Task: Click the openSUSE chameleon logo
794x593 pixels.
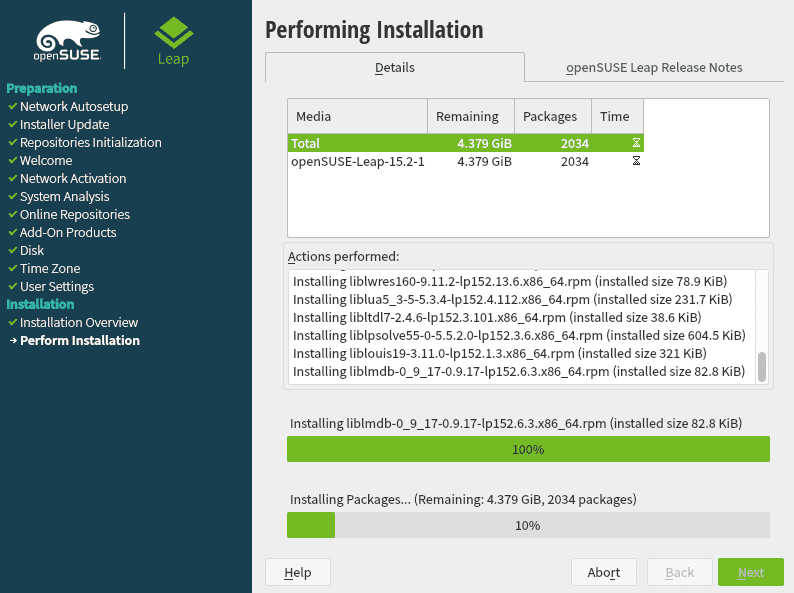Action: [x=67, y=41]
